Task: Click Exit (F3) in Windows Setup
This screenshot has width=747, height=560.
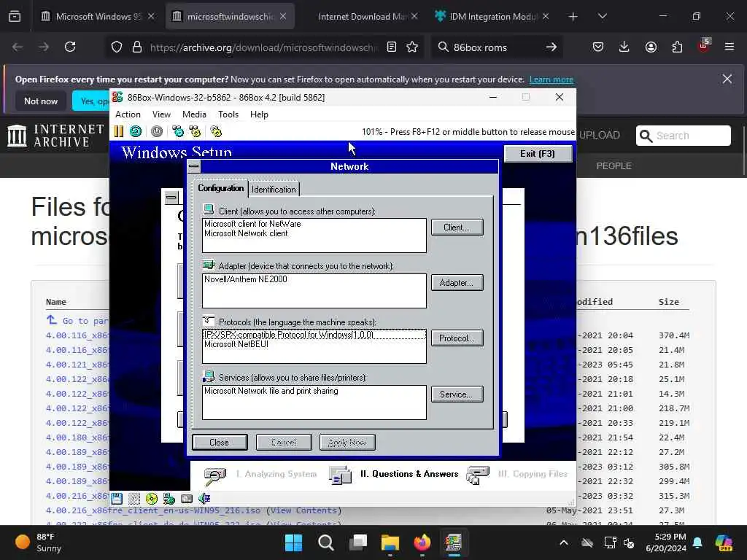Action: 538,153
